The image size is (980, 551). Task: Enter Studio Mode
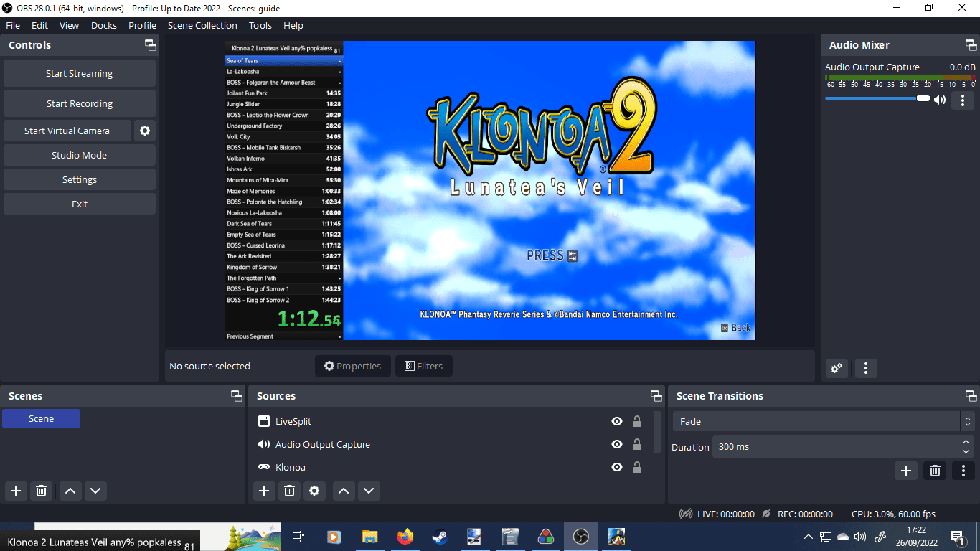point(80,155)
